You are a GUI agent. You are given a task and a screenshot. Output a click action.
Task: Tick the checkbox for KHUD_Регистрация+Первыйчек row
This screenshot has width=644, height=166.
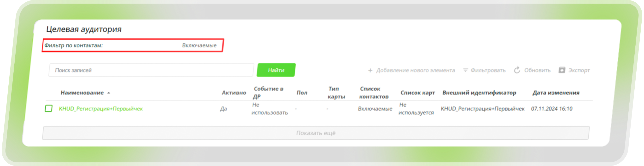coord(48,109)
